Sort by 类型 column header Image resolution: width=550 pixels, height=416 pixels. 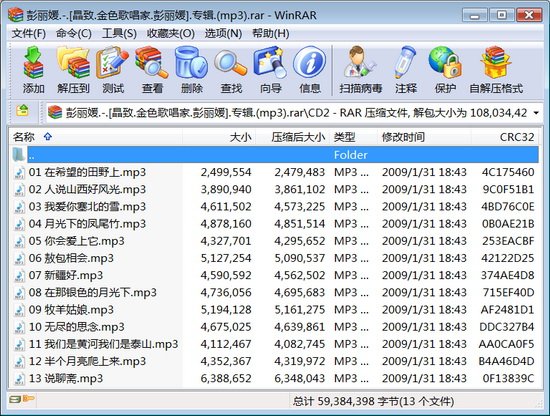(x=354, y=137)
